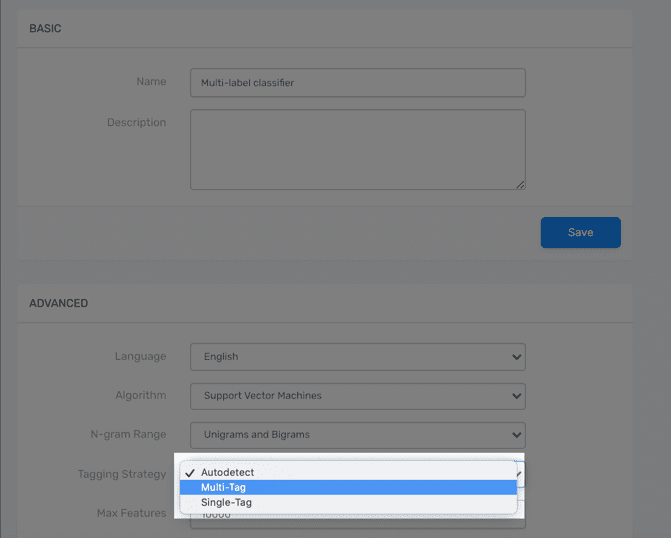Image resolution: width=671 pixels, height=538 pixels.
Task: Click the BASIC section header
Action: (x=45, y=28)
